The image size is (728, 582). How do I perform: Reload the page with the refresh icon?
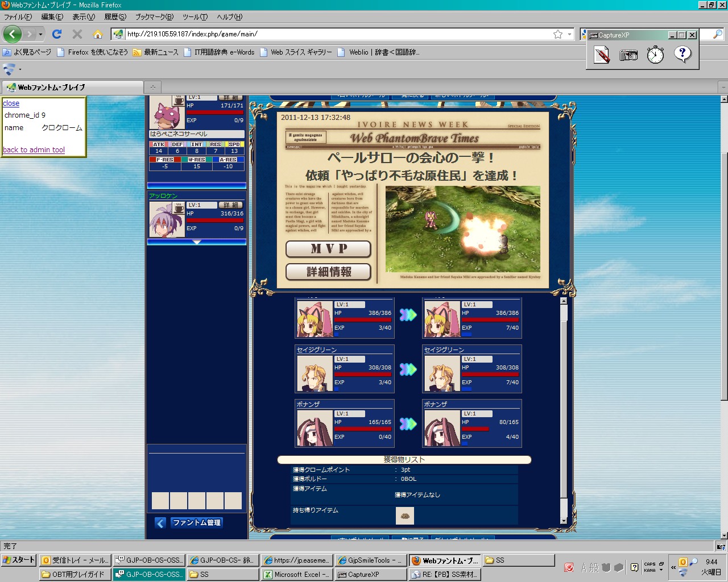point(57,34)
